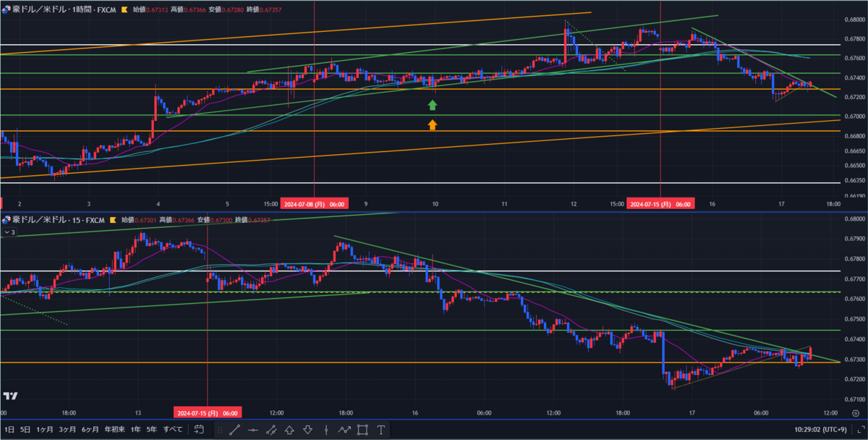Set range to 3ヶ月
This screenshot has height=440, width=868.
coord(67,429)
